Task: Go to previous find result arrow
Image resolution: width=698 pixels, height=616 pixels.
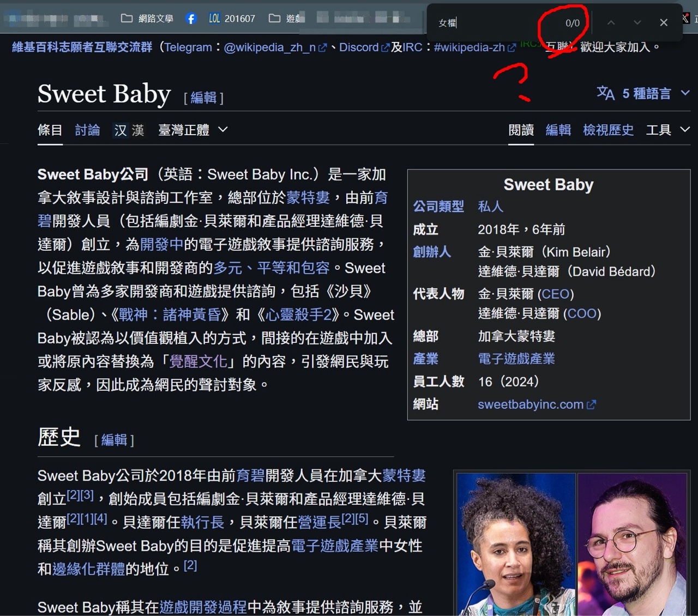Action: (x=611, y=22)
